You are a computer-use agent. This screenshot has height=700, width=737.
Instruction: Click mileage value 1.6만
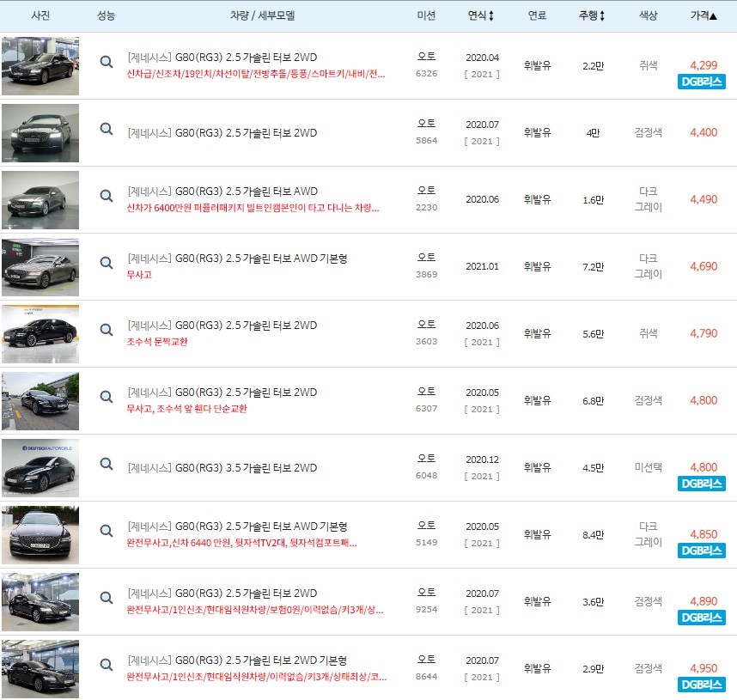tap(593, 200)
